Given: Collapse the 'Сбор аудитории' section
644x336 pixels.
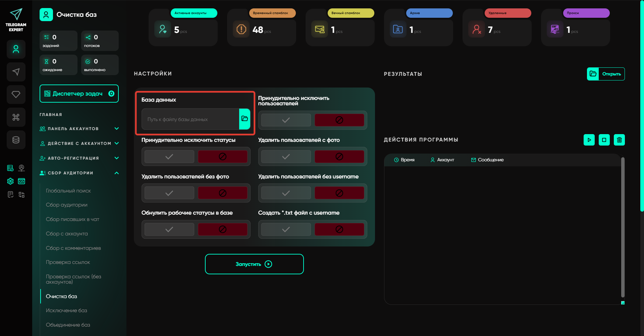Looking at the screenshot, I should pyautogui.click(x=116, y=173).
